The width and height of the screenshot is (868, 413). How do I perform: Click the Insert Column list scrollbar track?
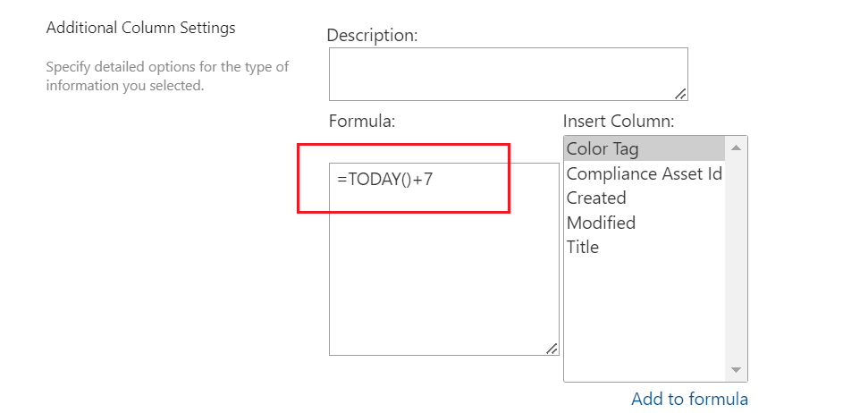coord(736,259)
